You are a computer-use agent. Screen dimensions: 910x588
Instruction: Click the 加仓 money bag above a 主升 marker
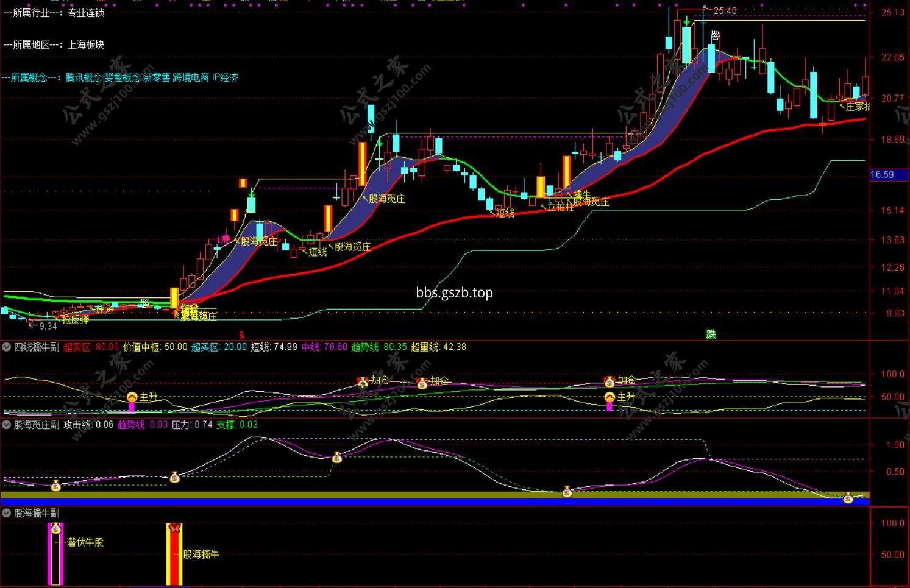click(x=610, y=382)
